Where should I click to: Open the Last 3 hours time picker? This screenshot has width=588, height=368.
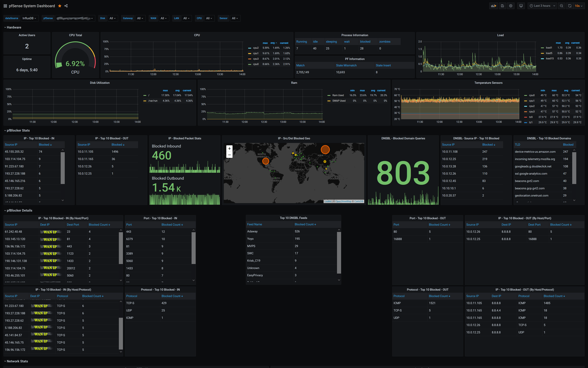(542, 6)
